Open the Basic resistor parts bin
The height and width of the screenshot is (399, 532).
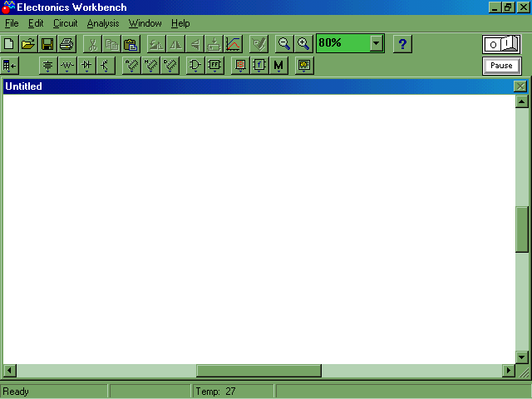[67, 66]
